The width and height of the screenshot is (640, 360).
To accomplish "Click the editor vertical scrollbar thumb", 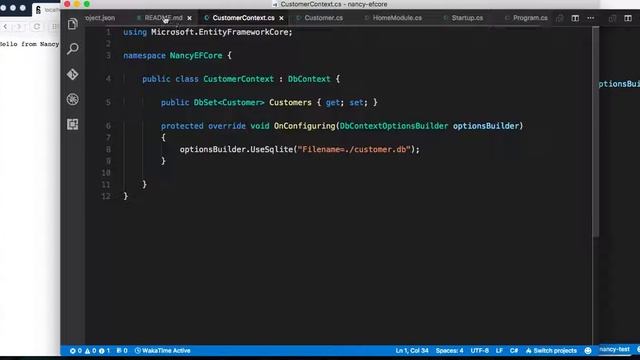I will (x=596, y=131).
